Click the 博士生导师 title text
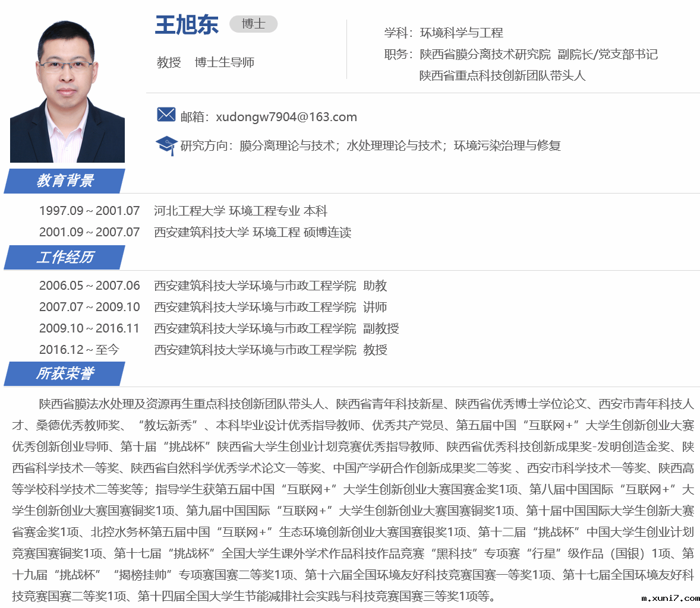This screenshot has width=700, height=608. [225, 62]
